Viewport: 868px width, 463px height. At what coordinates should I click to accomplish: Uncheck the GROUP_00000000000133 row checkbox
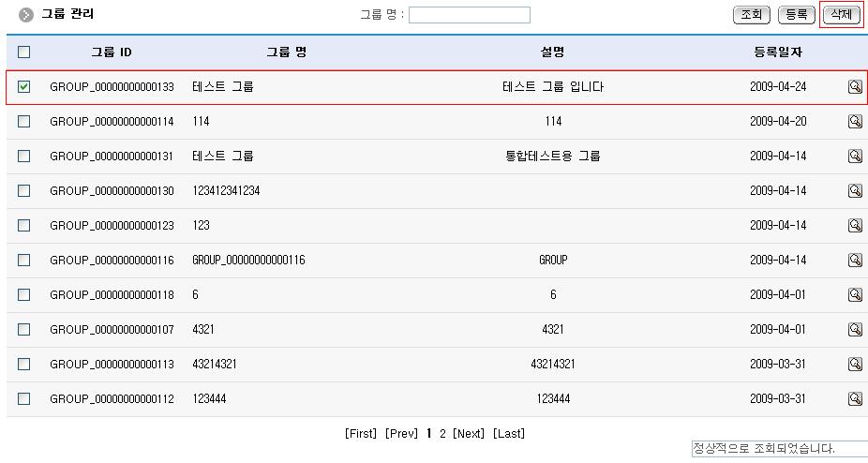coord(24,87)
